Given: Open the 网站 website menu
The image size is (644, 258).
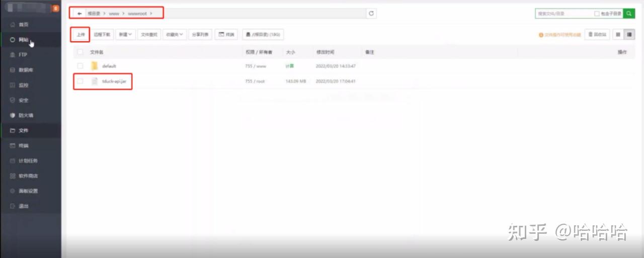Looking at the screenshot, I should (x=31, y=40).
